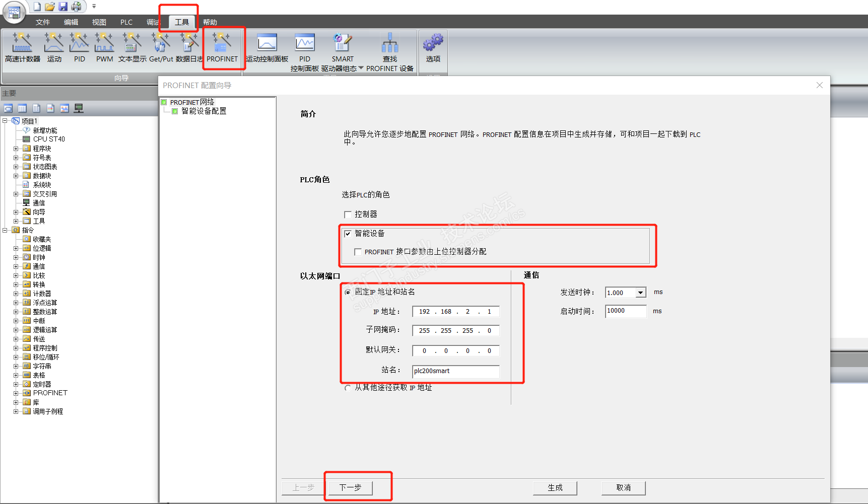Screen dimensions: 868x504
Task: Expand the 程序块 folder
Action: coord(16,149)
